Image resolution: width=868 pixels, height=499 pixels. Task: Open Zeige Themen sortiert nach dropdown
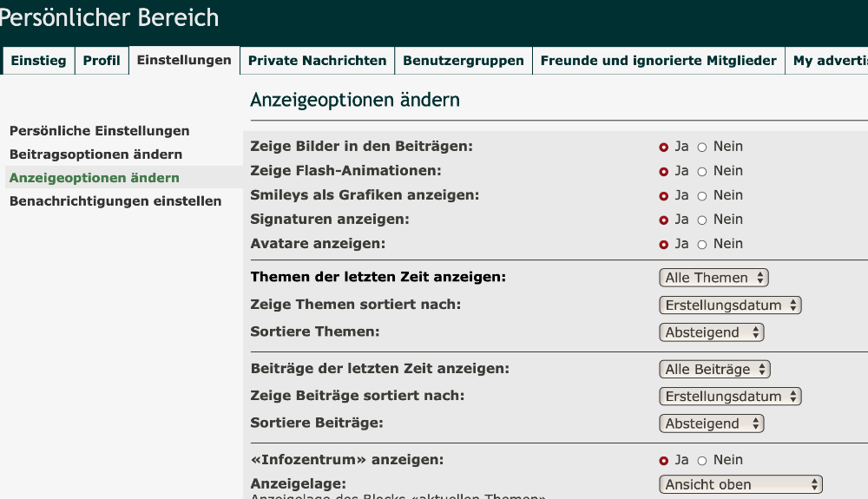tap(730, 305)
